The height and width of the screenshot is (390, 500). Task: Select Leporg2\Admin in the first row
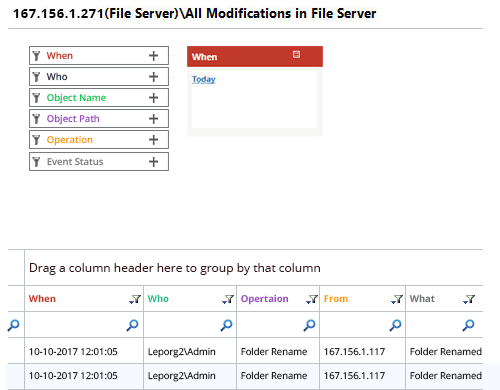182,352
